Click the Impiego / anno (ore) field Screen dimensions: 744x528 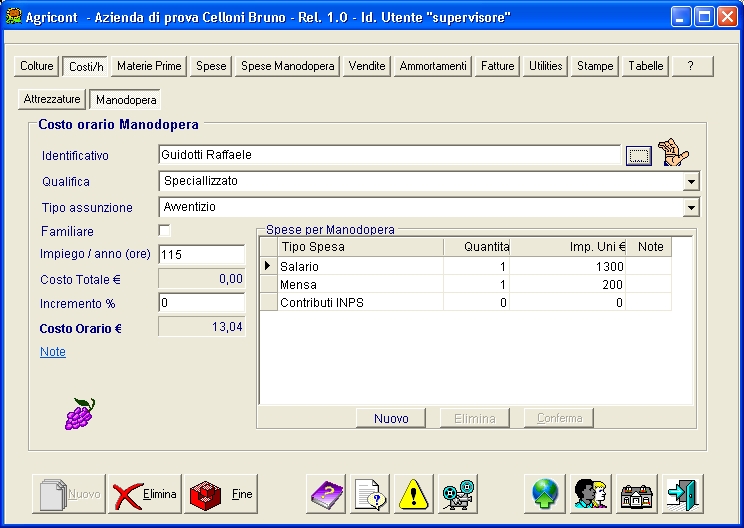(201, 255)
